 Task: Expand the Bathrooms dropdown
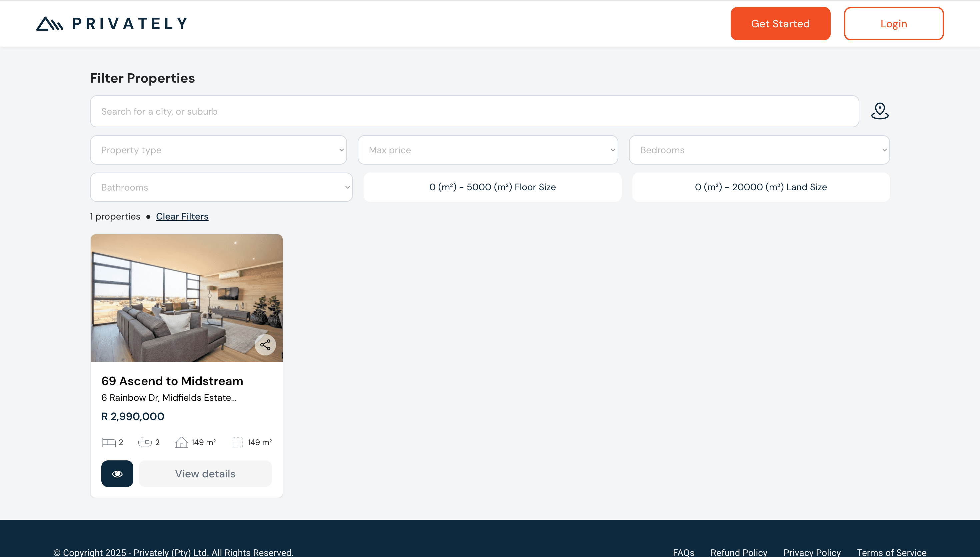221,187
